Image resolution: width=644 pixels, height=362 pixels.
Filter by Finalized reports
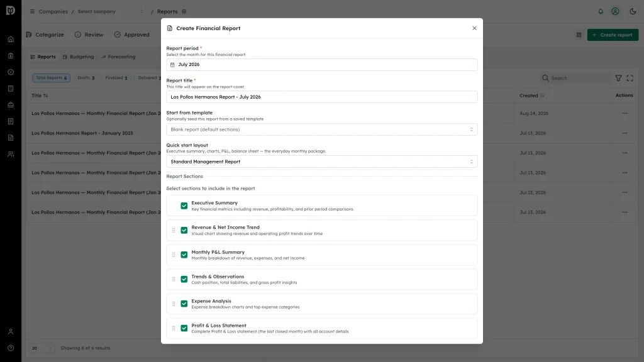tap(116, 78)
